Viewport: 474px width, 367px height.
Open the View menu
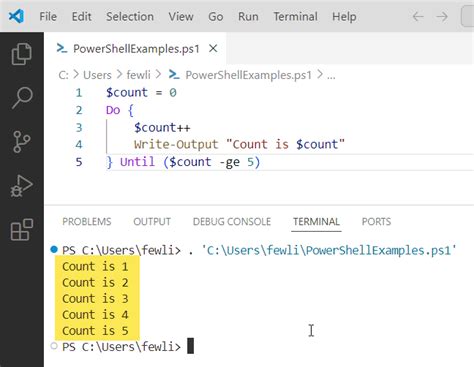click(x=181, y=16)
